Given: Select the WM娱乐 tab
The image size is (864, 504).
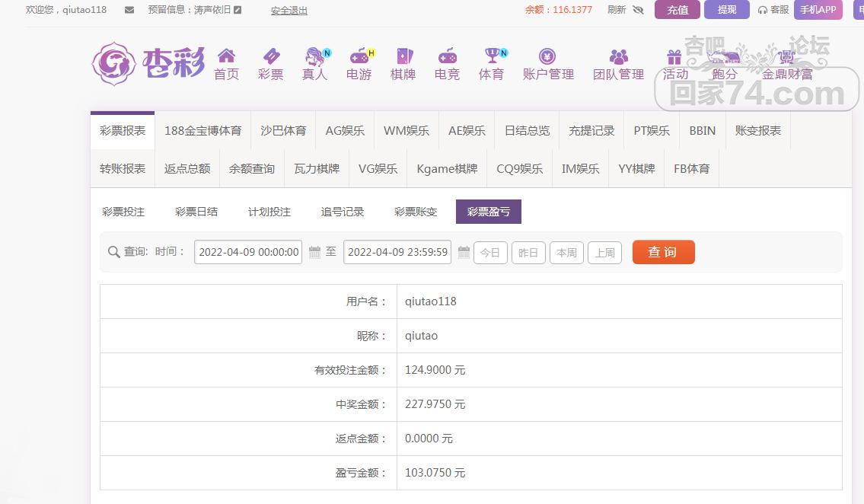Looking at the screenshot, I should pos(406,130).
